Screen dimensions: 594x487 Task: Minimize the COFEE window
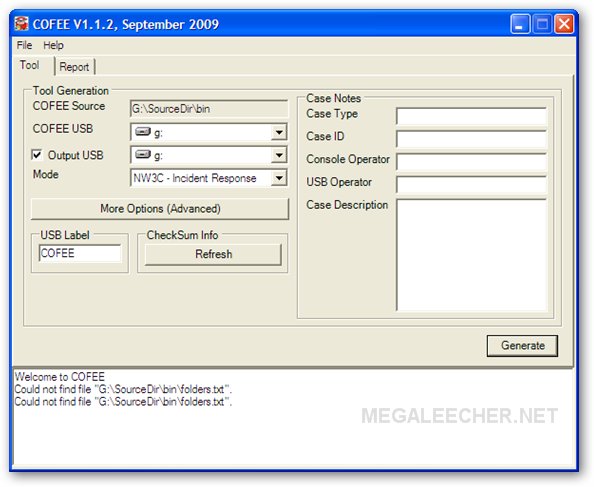pyautogui.click(x=520, y=24)
